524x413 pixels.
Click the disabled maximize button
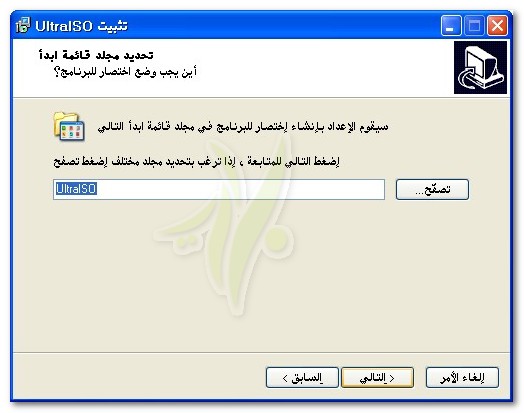click(474, 25)
